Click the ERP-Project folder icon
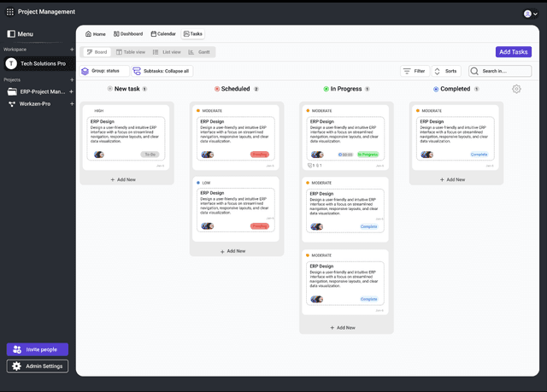The height and width of the screenshot is (392, 547). point(12,91)
